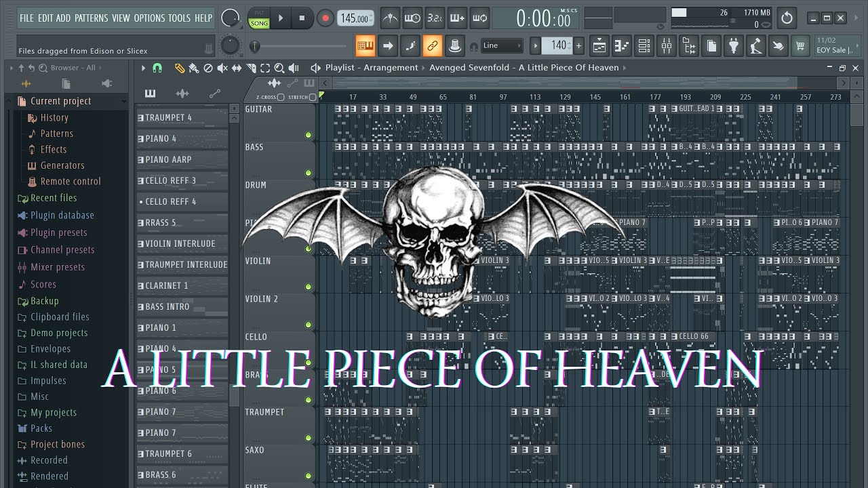868x488 pixels.
Task: Open the TOOLS menu
Action: click(x=180, y=18)
